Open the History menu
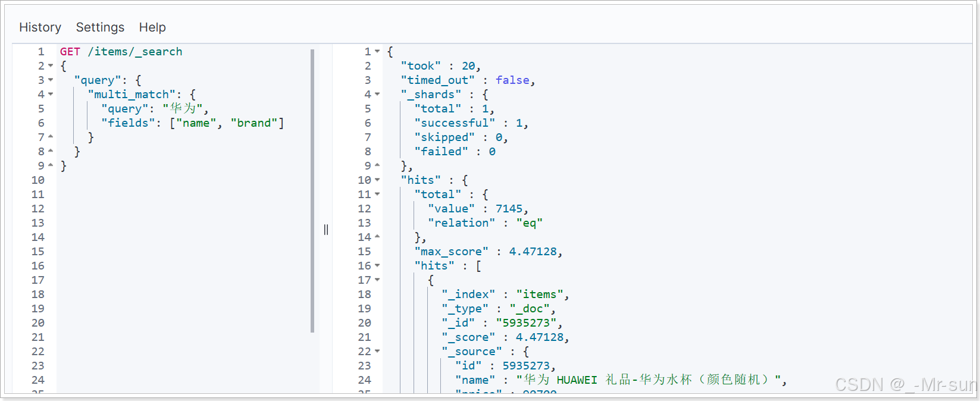The height and width of the screenshot is (401, 980). click(40, 27)
